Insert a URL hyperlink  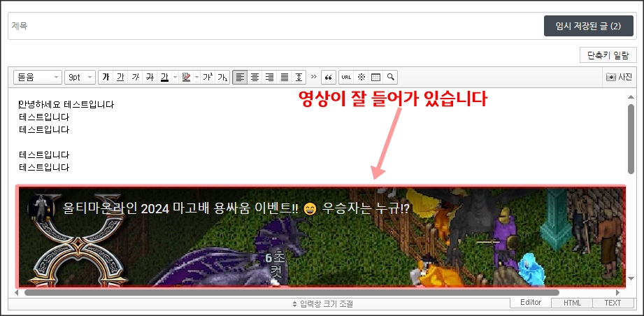tap(346, 77)
